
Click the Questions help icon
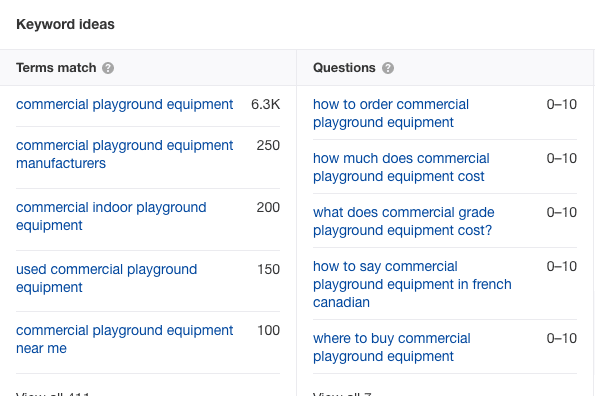click(x=388, y=68)
